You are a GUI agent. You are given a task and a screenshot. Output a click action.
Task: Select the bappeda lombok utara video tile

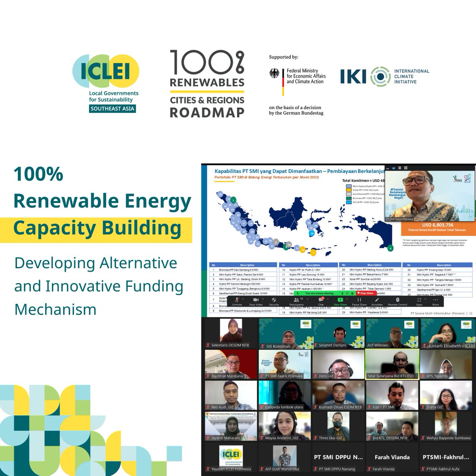(284, 395)
